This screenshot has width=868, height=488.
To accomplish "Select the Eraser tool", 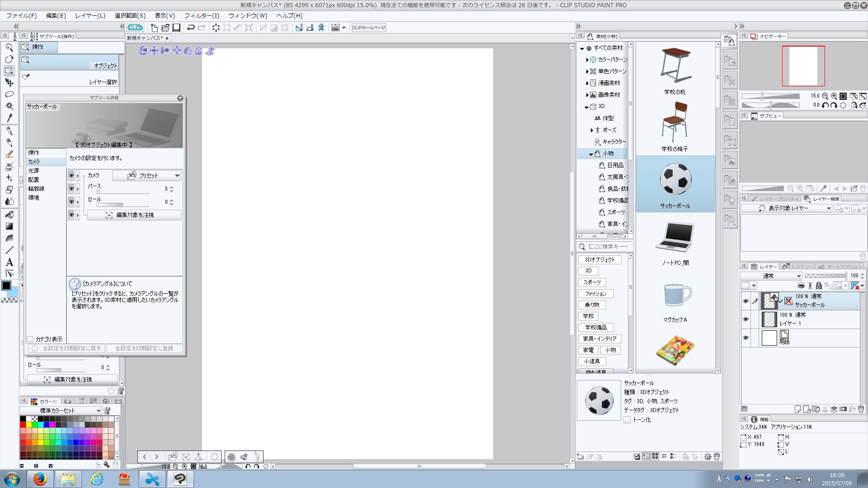I will (x=9, y=190).
